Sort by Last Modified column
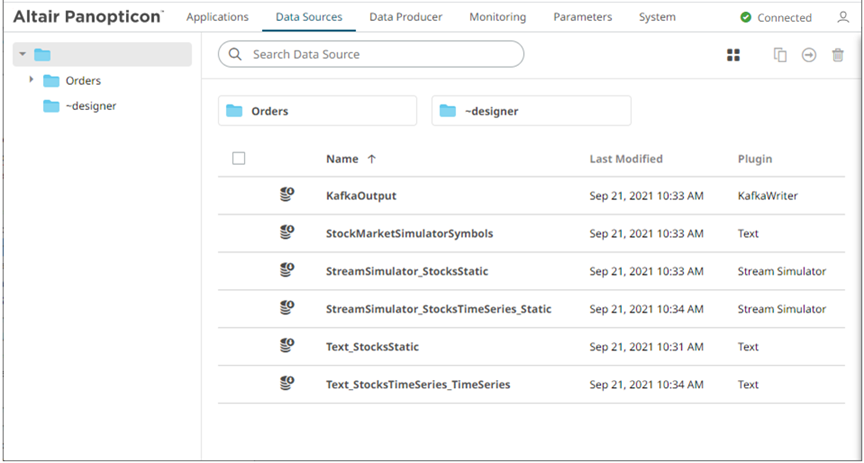Image resolution: width=864 pixels, height=463 pixels. (x=626, y=159)
